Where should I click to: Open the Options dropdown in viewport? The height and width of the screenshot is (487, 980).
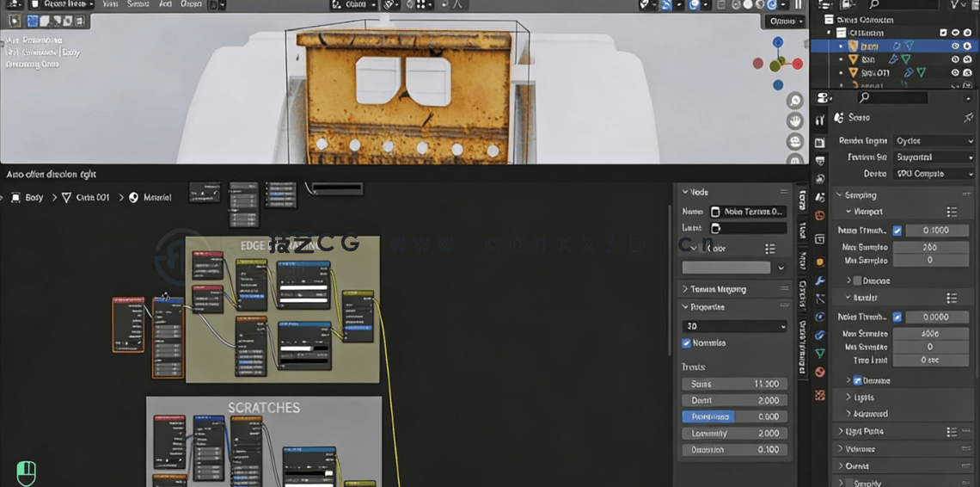click(x=785, y=22)
